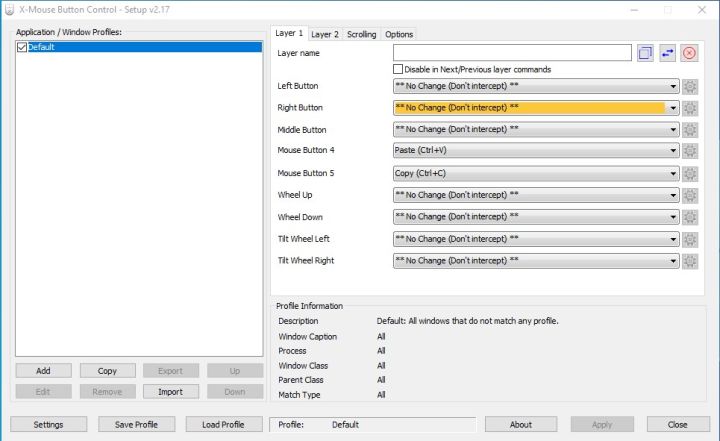Viewport: 720px width, 441px height.
Task: Click the red reset layer icon
Action: 689,53
